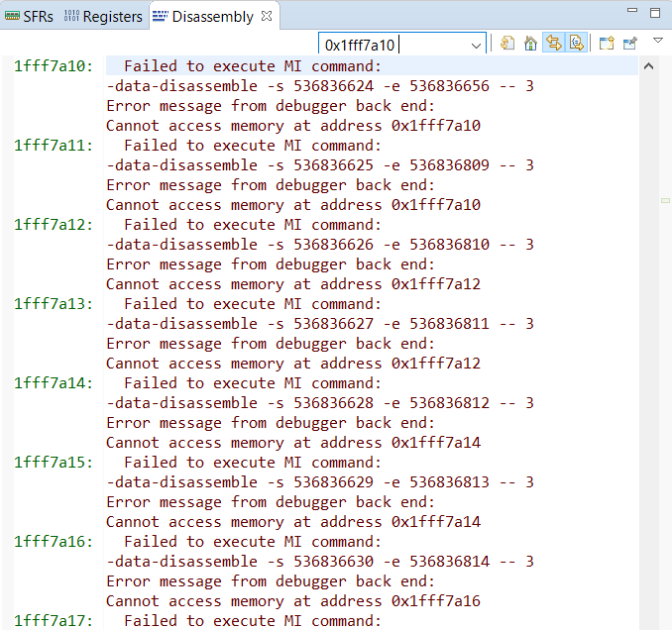The image size is (672, 630).
Task: Click the Open New View icon
Action: click(x=607, y=44)
